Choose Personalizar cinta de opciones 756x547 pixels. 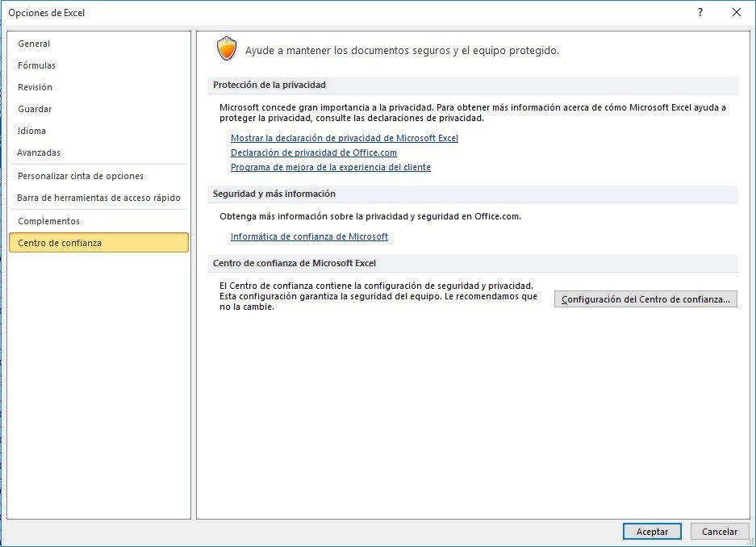pyautogui.click(x=98, y=176)
